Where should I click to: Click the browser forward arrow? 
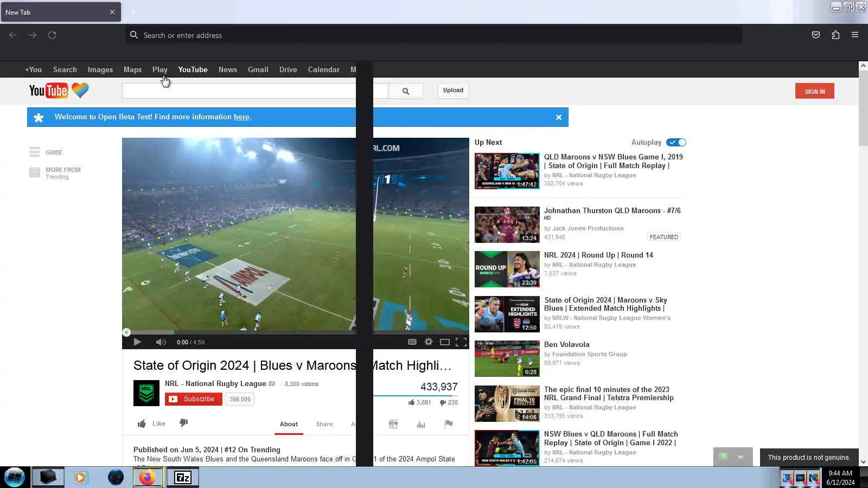click(33, 35)
